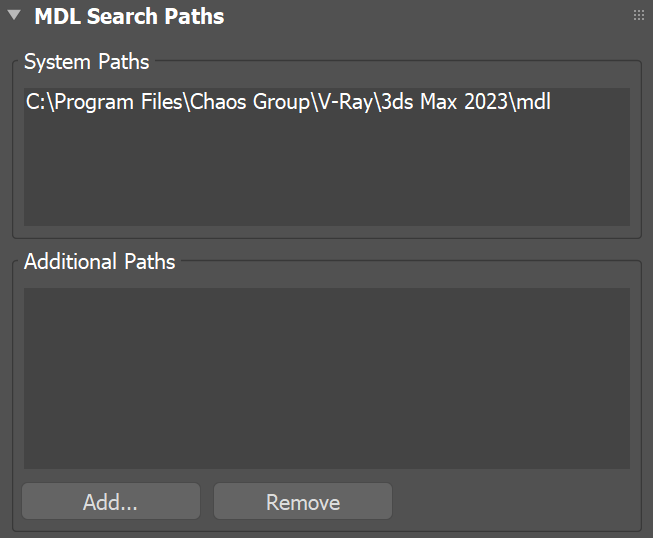Collapse the MDL Search Paths rollout triangle
The image size is (653, 538).
pyautogui.click(x=15, y=16)
